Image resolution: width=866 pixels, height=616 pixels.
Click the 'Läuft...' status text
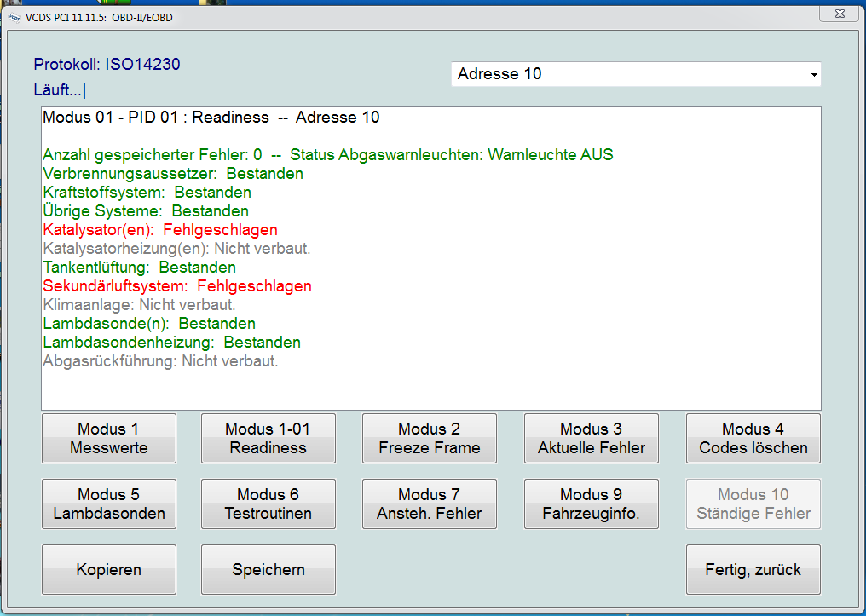(59, 90)
